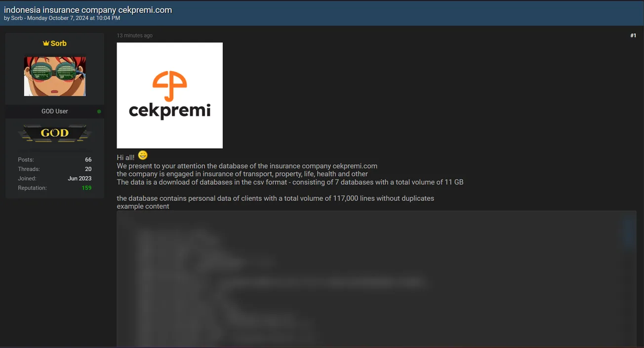View Sorb's posts count of 66
The width and height of the screenshot is (644, 348).
coord(88,159)
